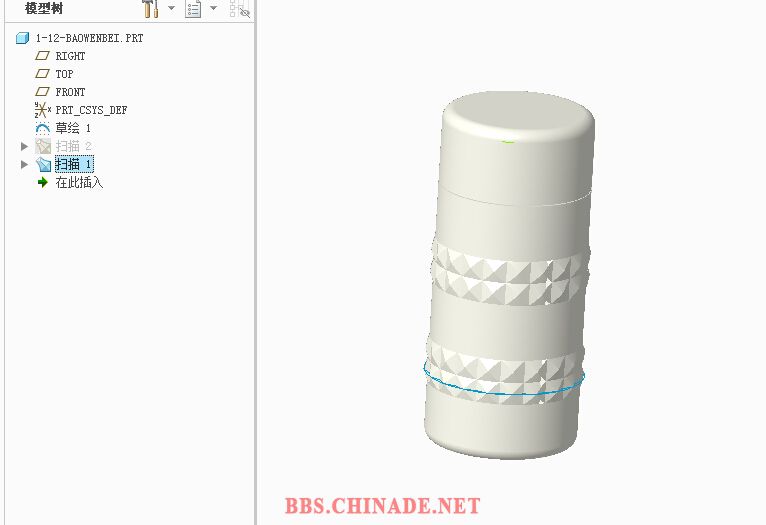Open dropdown arrow beside the settings tool icon

(171, 8)
